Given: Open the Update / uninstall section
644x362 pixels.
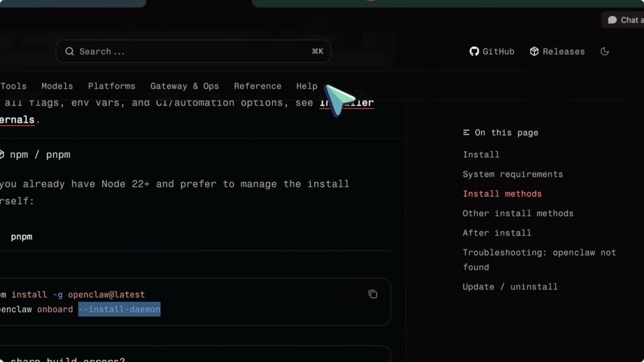Looking at the screenshot, I should click(510, 287).
